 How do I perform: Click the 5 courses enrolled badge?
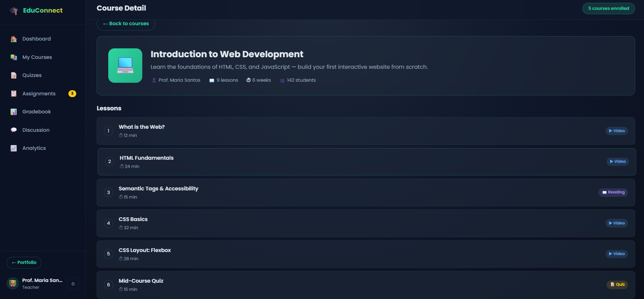[x=609, y=9]
